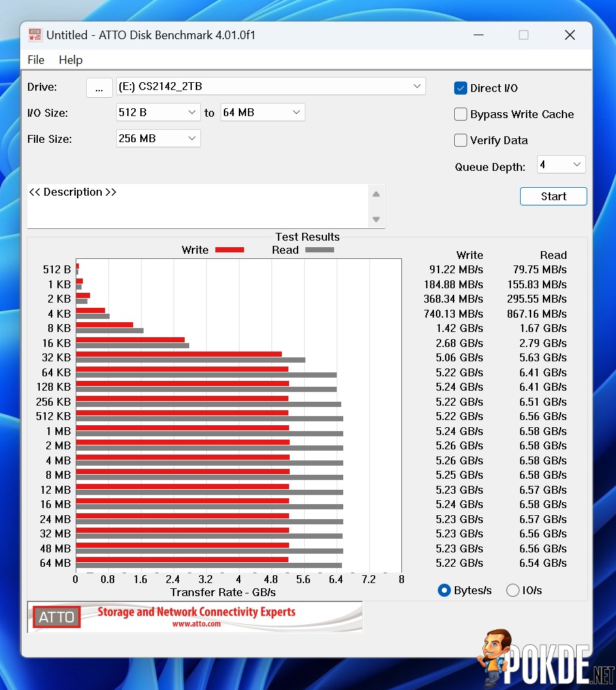Screen dimensions: 616x690
Task: Open the Help menu
Action: point(70,60)
